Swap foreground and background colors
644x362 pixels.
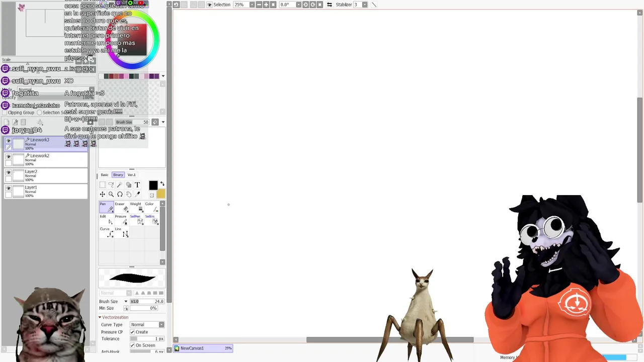pyautogui.click(x=162, y=184)
